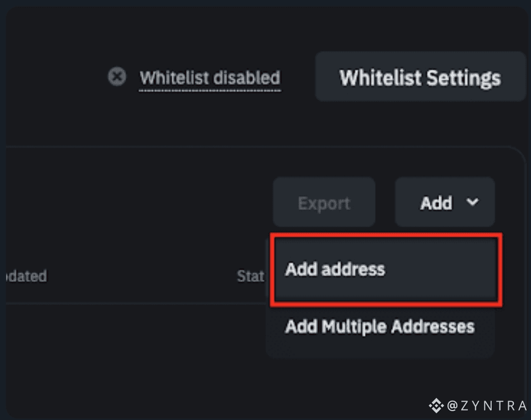Click the chevron arrow on the Add button

point(472,202)
